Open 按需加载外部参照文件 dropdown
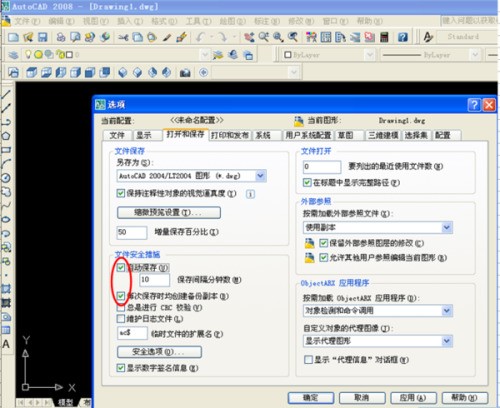Image resolution: width=500 pixels, height=408 pixels. (x=447, y=228)
